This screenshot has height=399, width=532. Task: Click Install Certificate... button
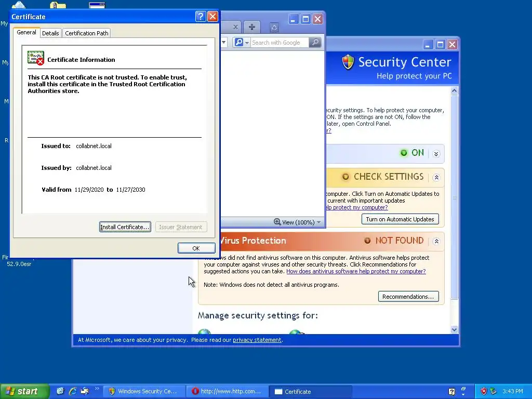click(x=125, y=227)
